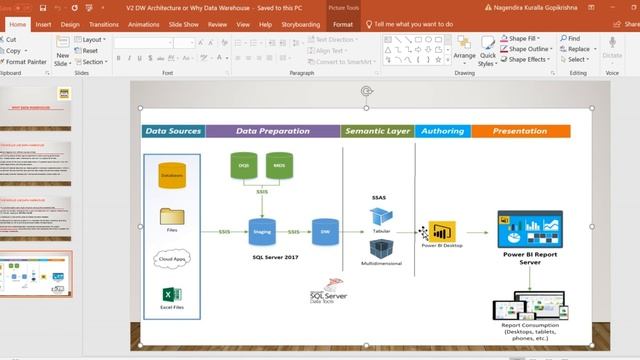Select the straight Line shape
640x360 pixels.
coord(398,40)
